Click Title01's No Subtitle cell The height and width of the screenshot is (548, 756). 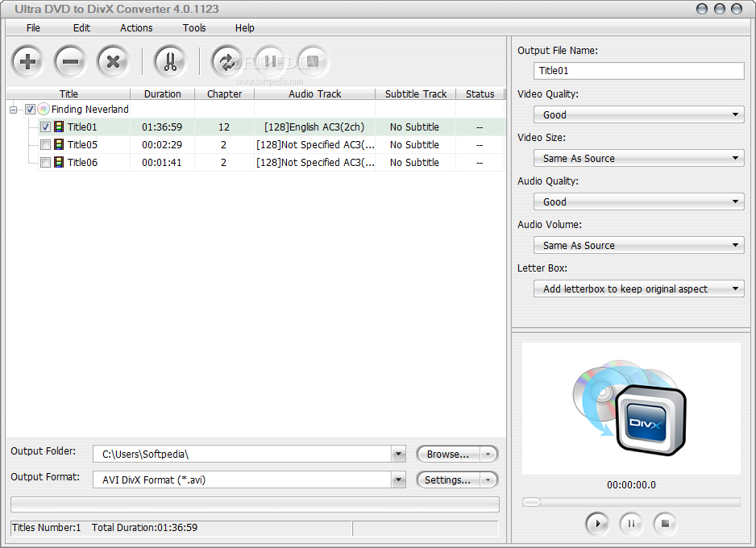coord(414,127)
